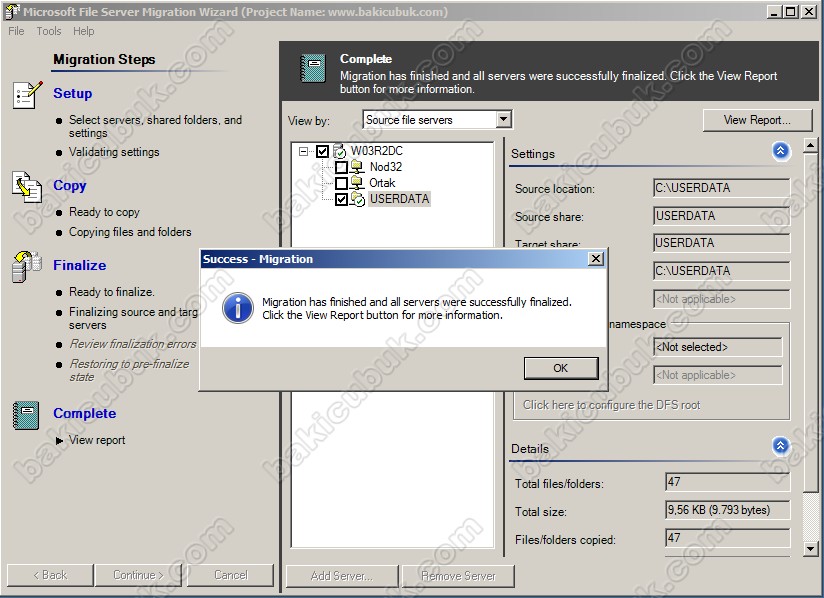Click the Total size field
Image resolution: width=824 pixels, height=598 pixels.
point(728,510)
